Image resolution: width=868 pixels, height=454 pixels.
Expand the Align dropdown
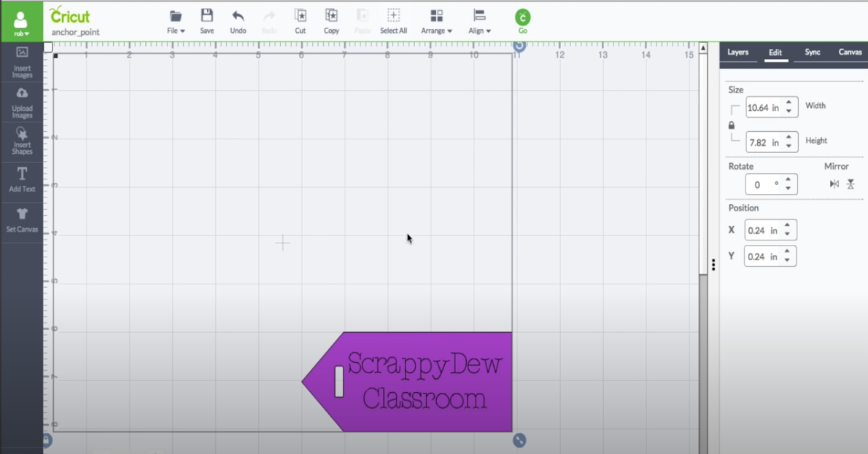click(x=479, y=22)
